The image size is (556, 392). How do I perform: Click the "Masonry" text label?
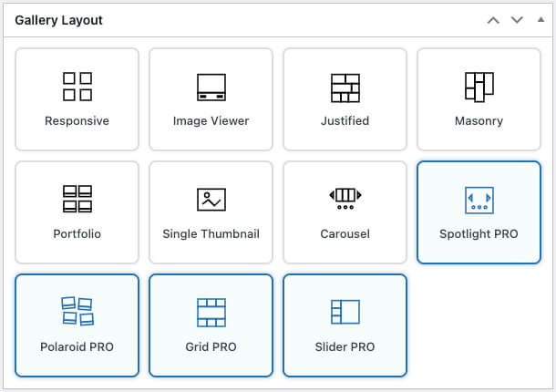479,120
